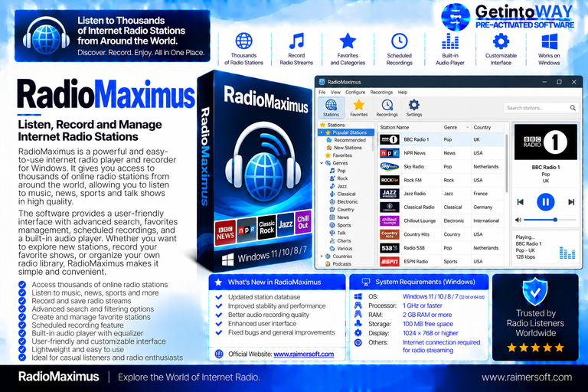Click the search magnifier icon
Image resolution: width=588 pixels, height=392 pixels.
coord(573,108)
